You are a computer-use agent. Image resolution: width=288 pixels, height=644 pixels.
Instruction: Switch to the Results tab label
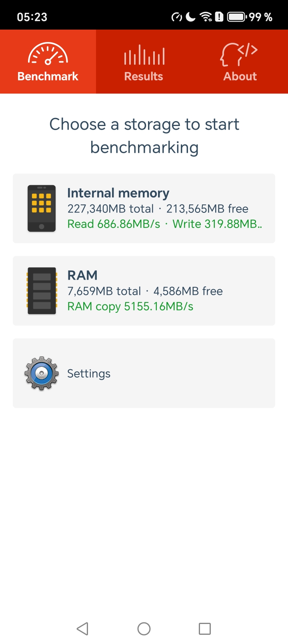(144, 76)
